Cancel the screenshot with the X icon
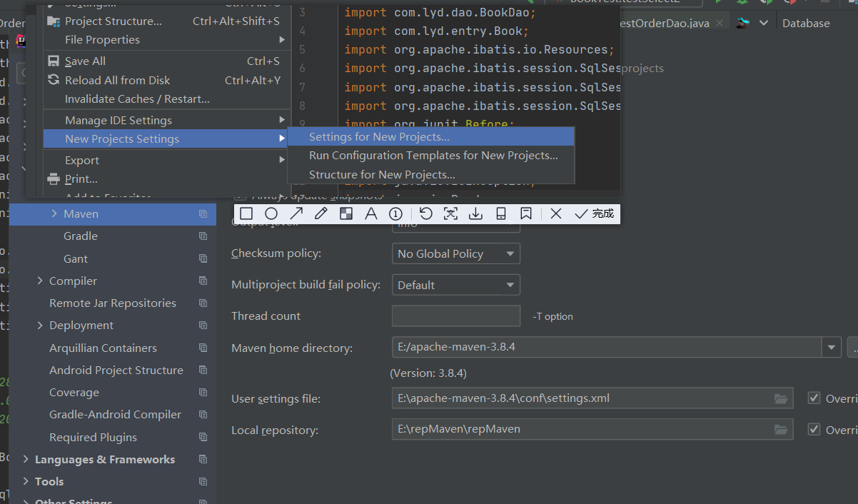Image resolution: width=858 pixels, height=504 pixels. [x=557, y=213]
